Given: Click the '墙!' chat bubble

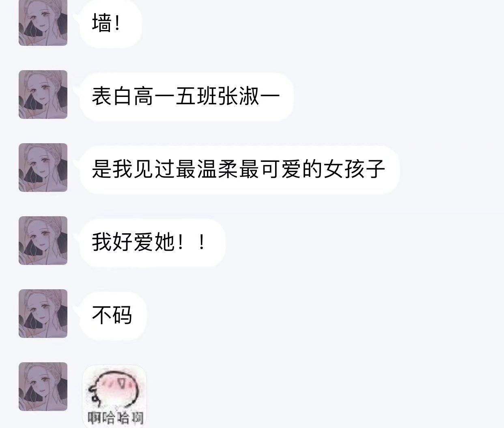Looking at the screenshot, I should click(x=110, y=23).
